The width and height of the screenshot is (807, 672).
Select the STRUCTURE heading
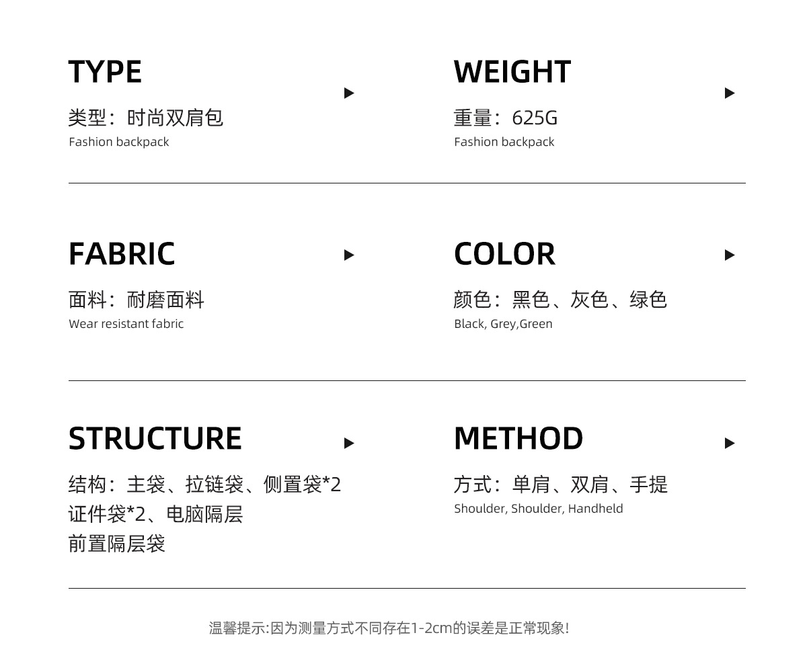pos(155,438)
